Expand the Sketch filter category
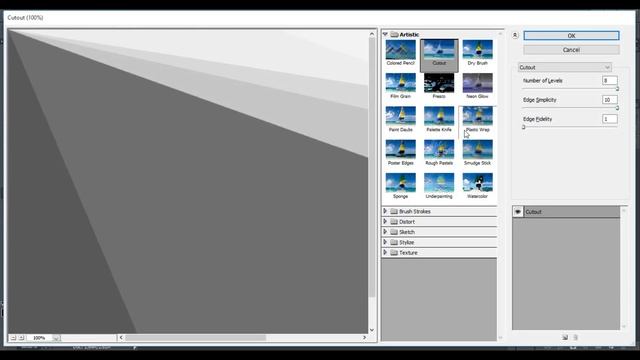Viewport: 640px width, 360px height. click(385, 232)
